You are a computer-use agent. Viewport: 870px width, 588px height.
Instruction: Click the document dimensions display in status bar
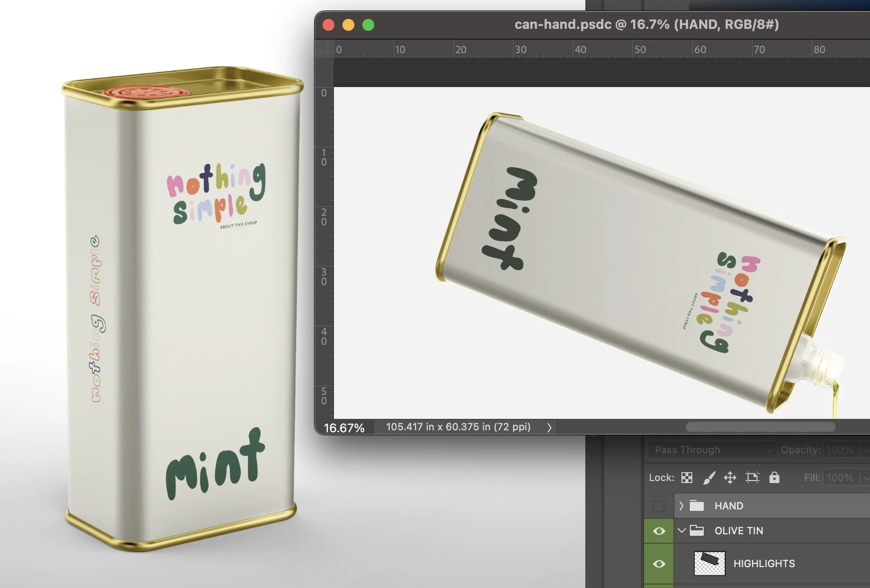458,427
